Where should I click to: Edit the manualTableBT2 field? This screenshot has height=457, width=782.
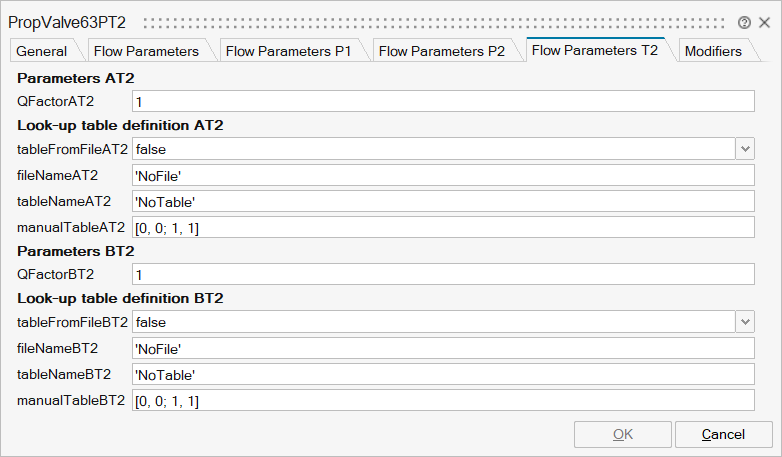tap(443, 401)
